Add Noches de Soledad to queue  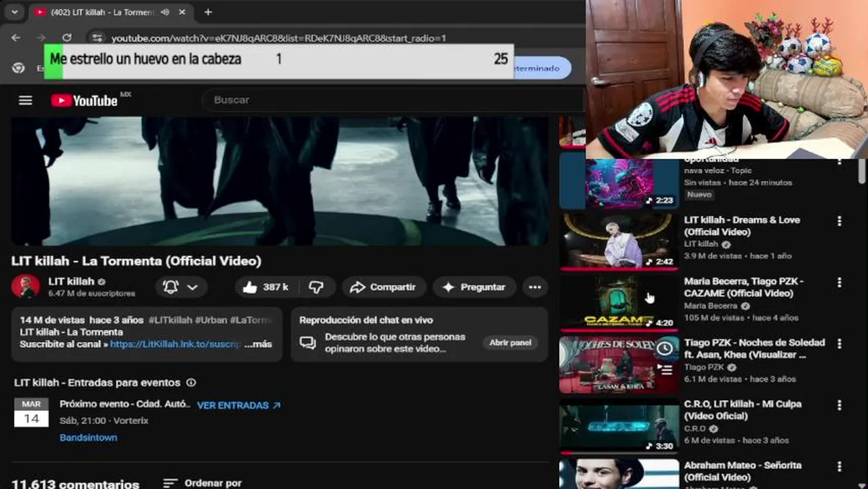point(664,370)
